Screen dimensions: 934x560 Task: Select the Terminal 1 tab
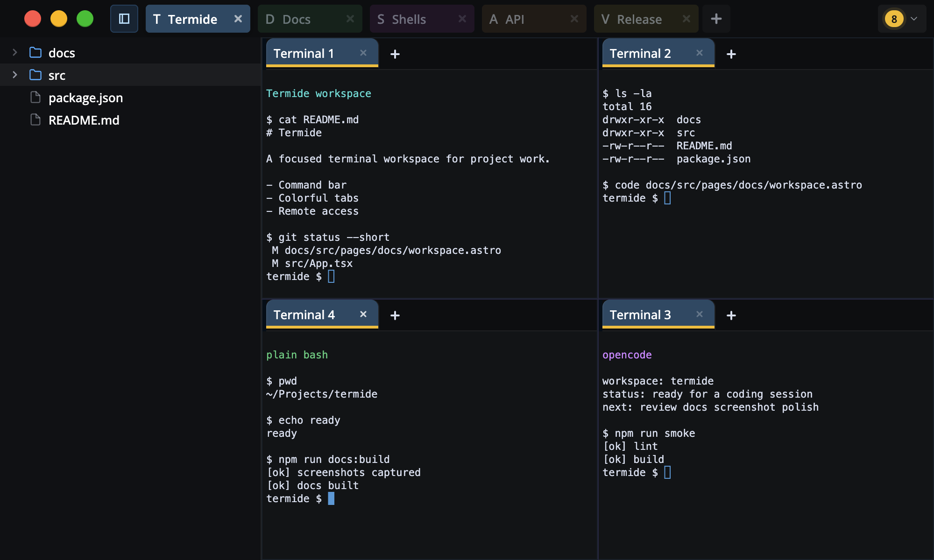click(x=322, y=53)
